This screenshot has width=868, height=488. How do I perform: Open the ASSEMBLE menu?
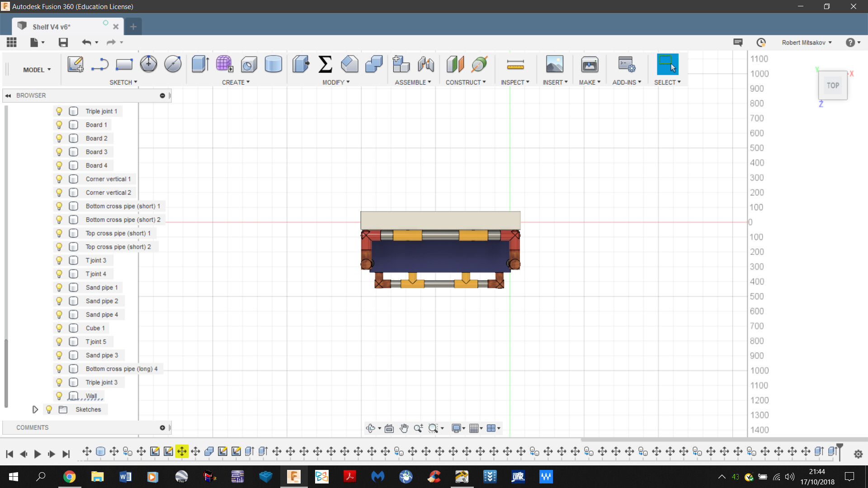pyautogui.click(x=413, y=82)
